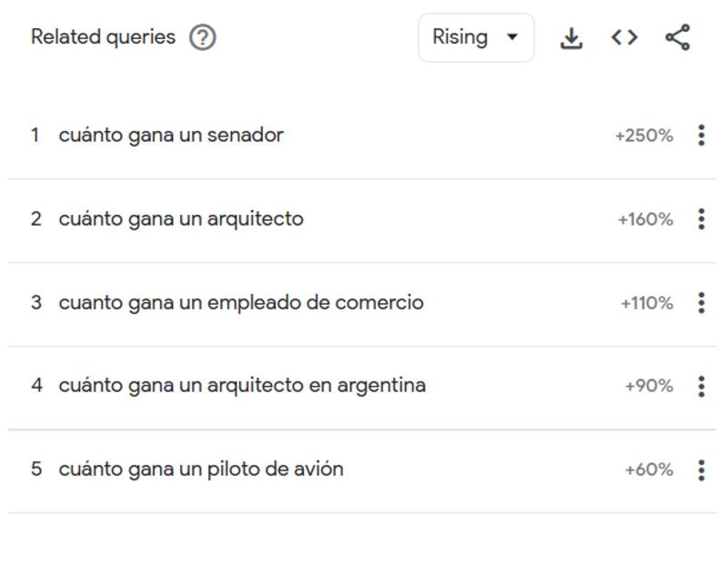This screenshot has height=576, width=728.
Task: Open 'cuánto gana un arquitecto en argentina'
Action: click(242, 386)
